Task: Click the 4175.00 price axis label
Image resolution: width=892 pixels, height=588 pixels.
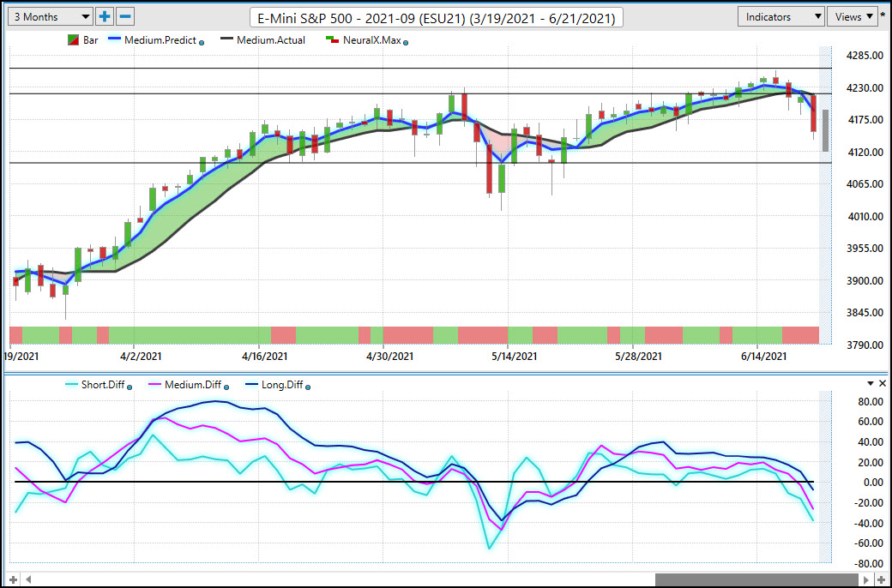Action: click(x=865, y=120)
